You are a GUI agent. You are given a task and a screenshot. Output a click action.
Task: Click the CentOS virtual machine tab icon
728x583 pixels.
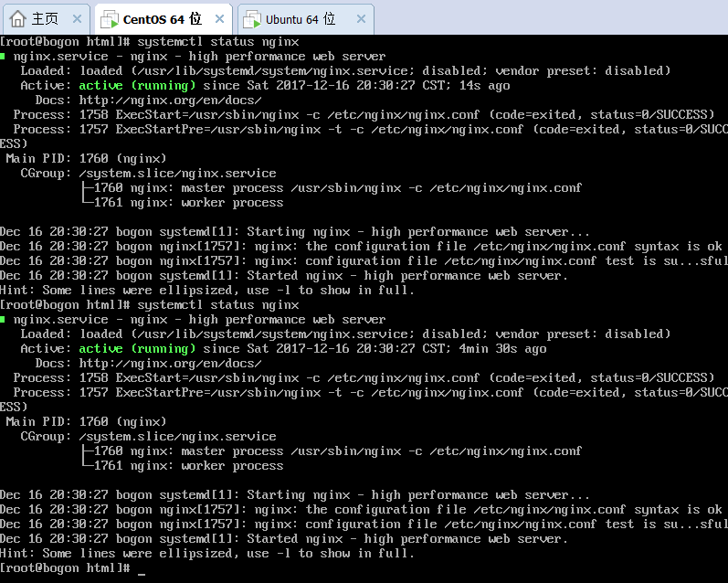pos(110,18)
